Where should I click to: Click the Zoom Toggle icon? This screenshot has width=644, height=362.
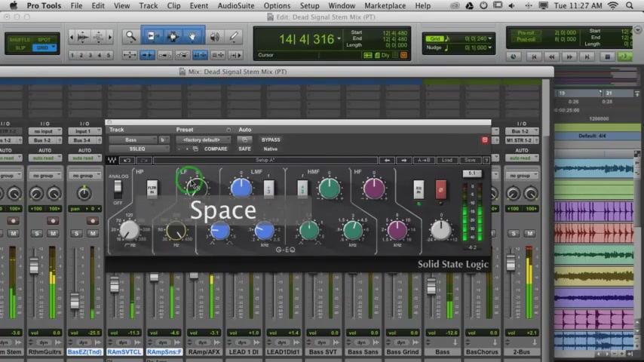pyautogui.click(x=130, y=55)
